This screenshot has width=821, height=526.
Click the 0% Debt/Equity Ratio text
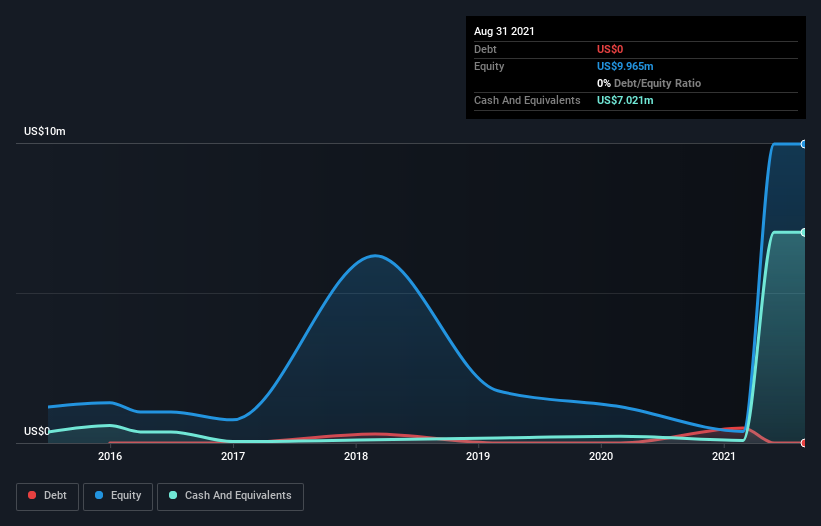649,83
